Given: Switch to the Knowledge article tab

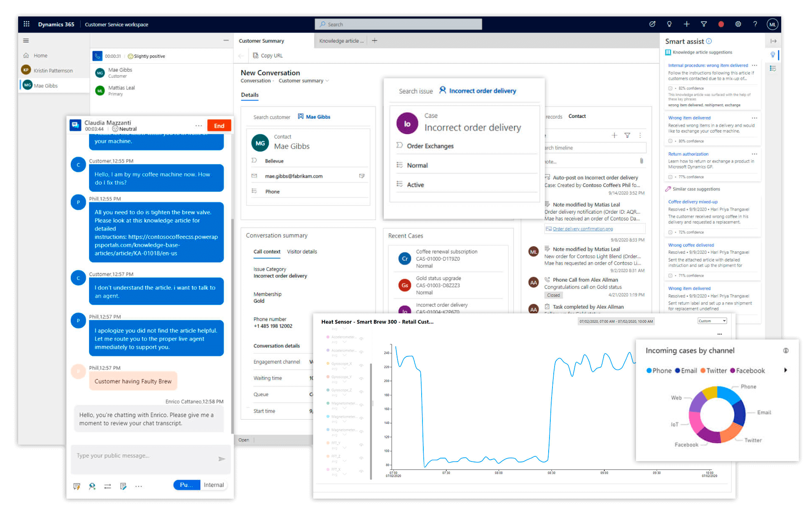Looking at the screenshot, I should (340, 41).
